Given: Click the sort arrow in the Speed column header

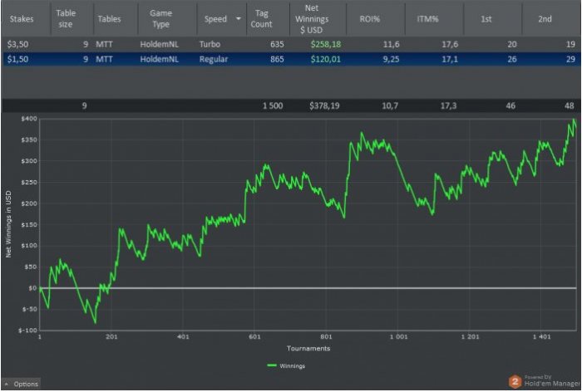Looking at the screenshot, I should [x=239, y=19].
